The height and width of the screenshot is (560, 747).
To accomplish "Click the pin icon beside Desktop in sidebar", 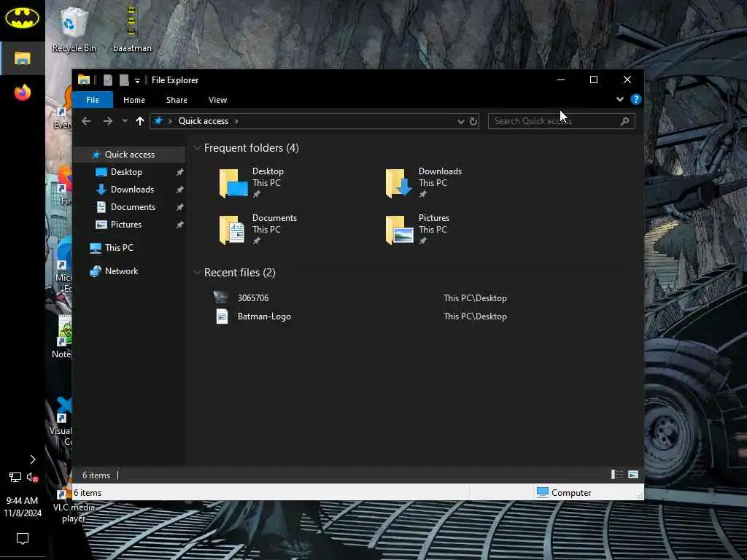I will coord(179,172).
